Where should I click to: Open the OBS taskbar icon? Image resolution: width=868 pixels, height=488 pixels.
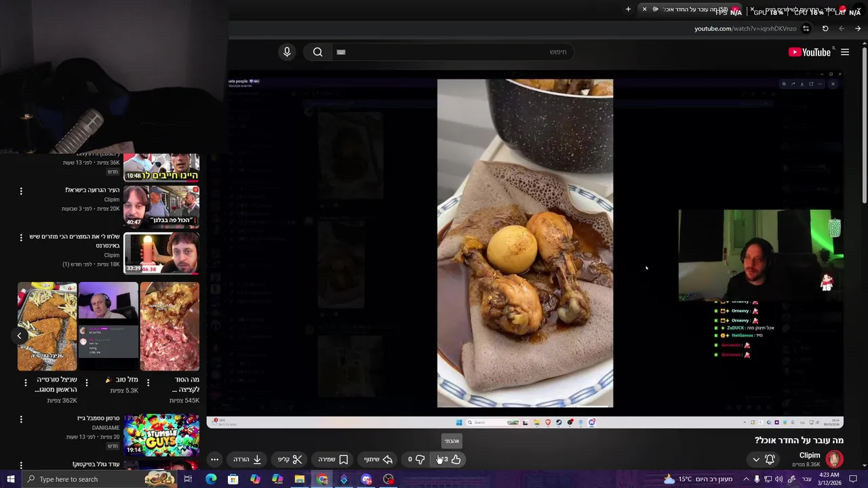click(389, 479)
